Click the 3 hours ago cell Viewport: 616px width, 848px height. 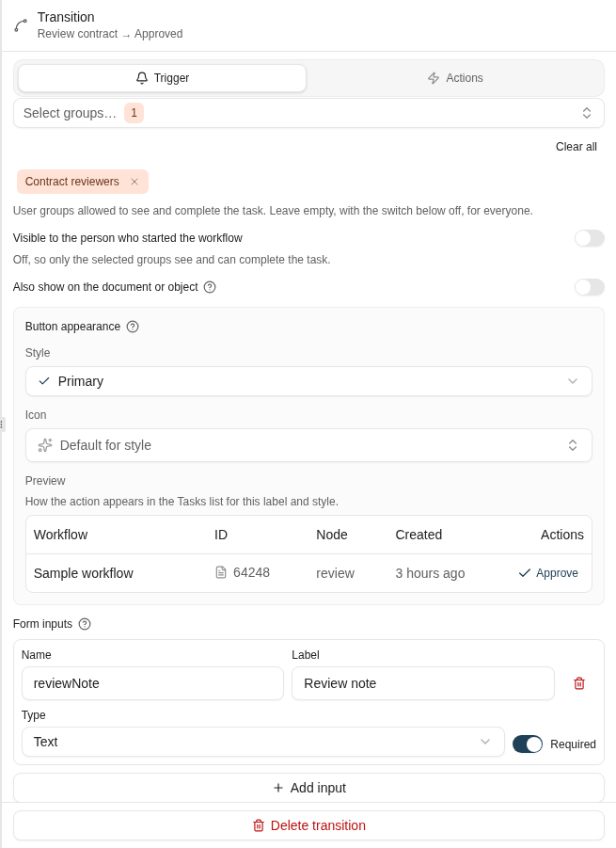[430, 573]
